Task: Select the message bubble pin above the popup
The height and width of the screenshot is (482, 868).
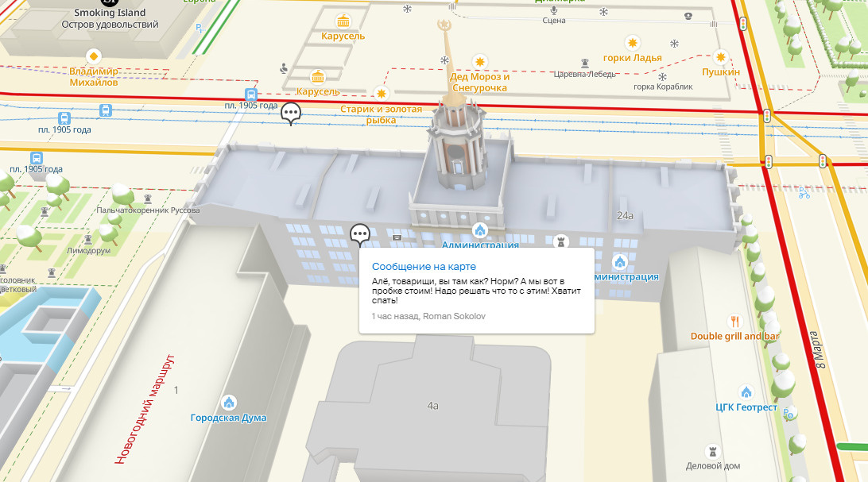Action: (360, 234)
